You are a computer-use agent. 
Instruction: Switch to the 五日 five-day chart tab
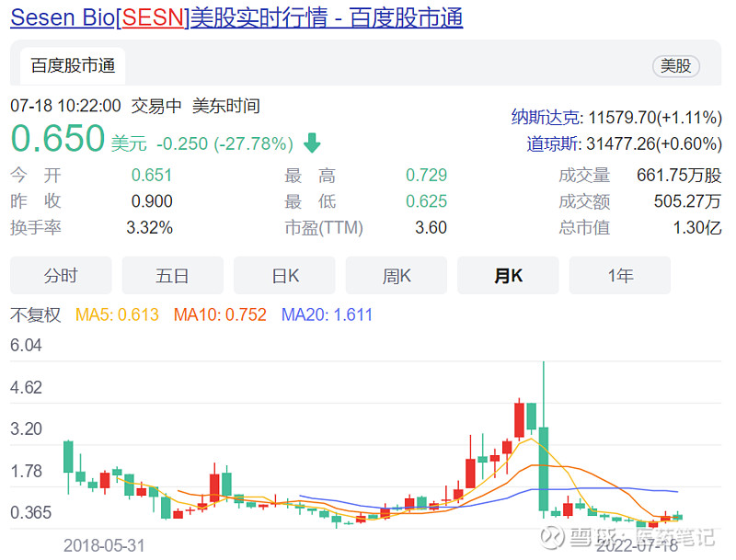[x=171, y=275]
